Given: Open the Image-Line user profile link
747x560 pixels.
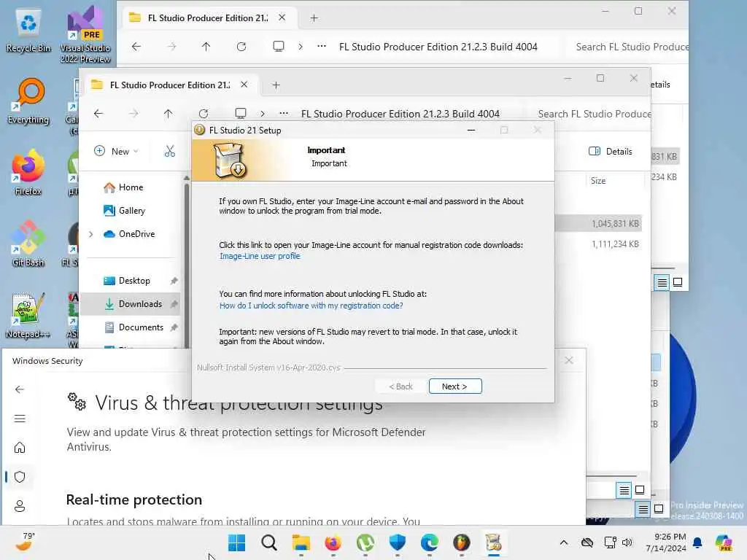Looking at the screenshot, I should pyautogui.click(x=260, y=256).
